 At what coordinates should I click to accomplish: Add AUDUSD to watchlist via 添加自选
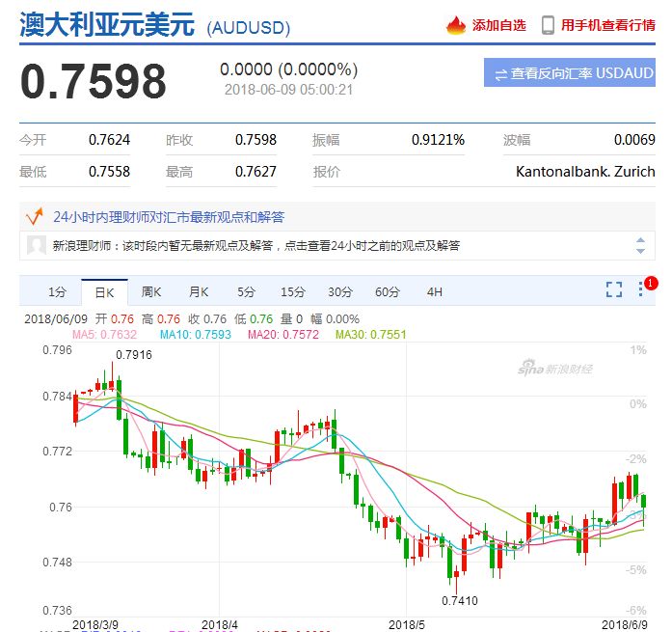[x=498, y=25]
